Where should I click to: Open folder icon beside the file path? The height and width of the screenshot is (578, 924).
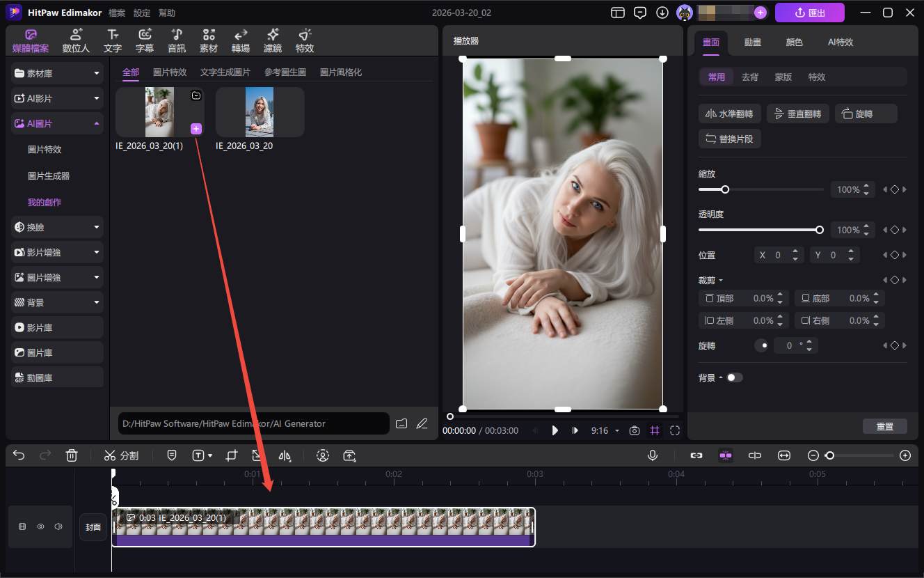click(401, 423)
